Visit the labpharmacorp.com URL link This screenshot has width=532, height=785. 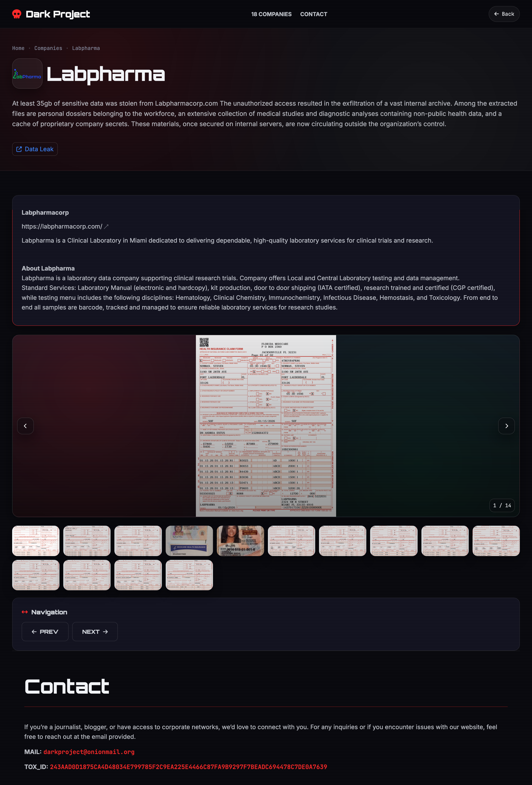pyautogui.click(x=62, y=226)
